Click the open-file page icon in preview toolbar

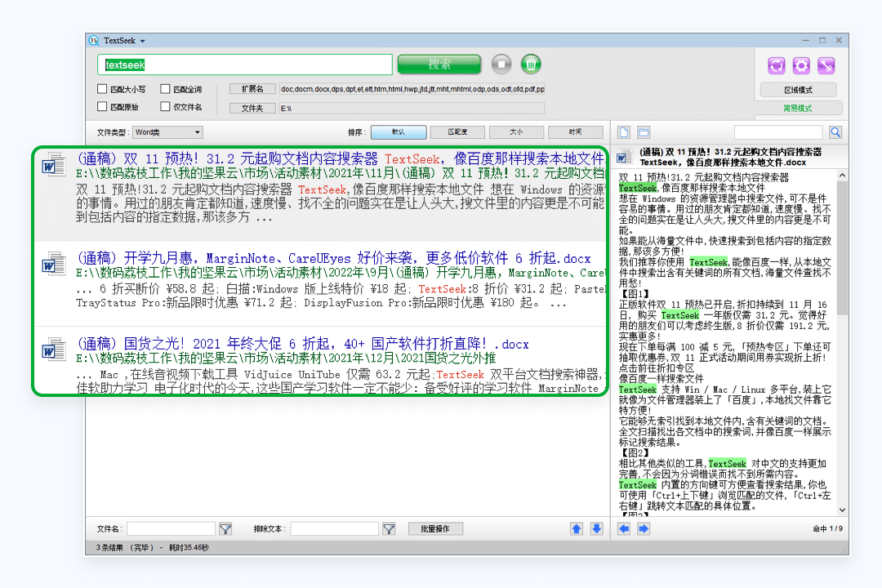click(x=623, y=132)
